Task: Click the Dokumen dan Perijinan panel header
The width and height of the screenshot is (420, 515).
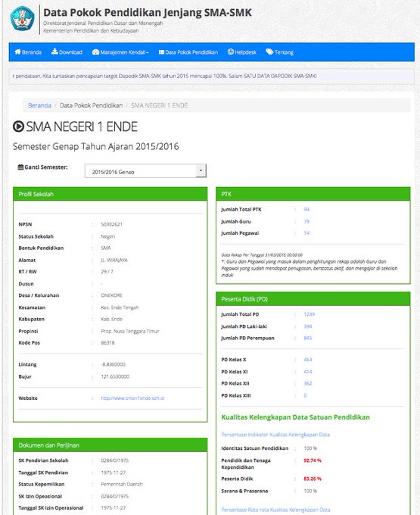Action: click(x=110, y=445)
